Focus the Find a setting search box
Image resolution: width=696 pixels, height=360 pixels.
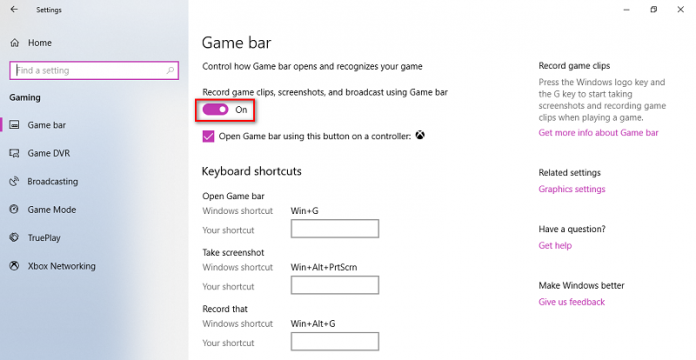point(94,70)
